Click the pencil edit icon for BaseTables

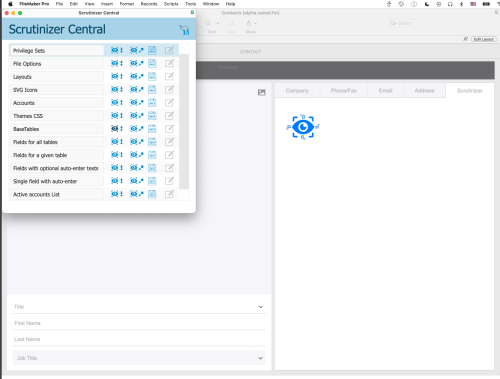tap(169, 129)
